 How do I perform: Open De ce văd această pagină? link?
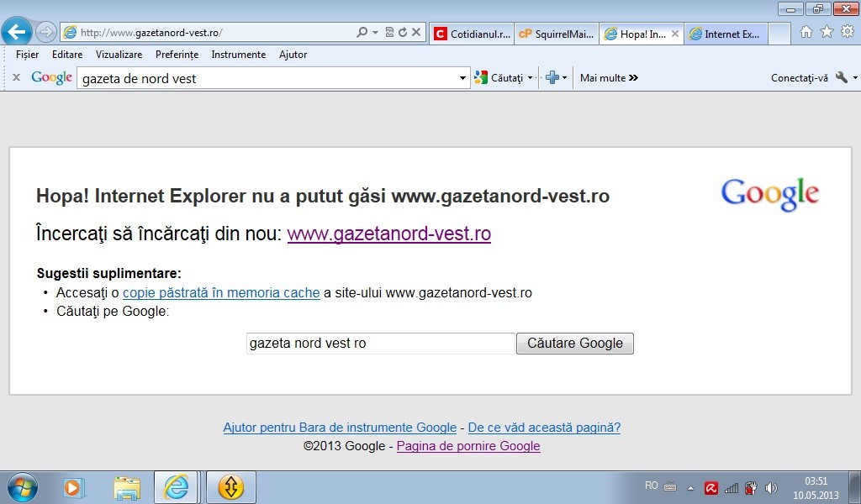click(x=544, y=428)
